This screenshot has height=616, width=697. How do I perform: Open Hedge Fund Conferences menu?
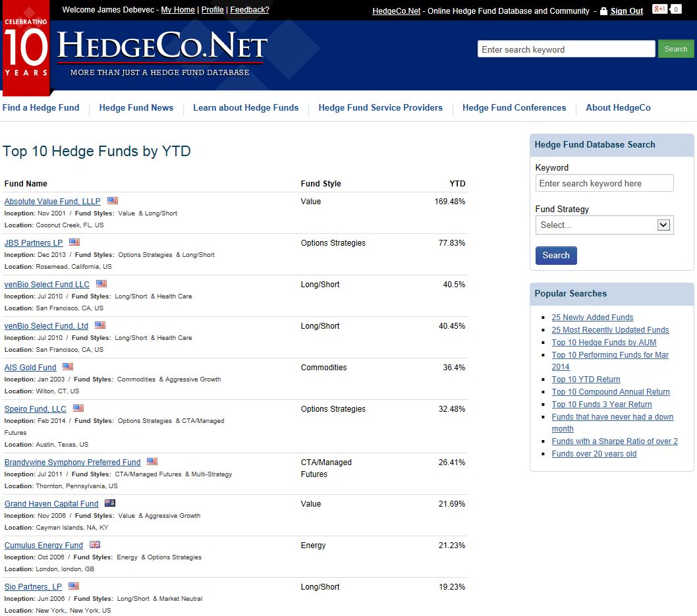pos(515,107)
